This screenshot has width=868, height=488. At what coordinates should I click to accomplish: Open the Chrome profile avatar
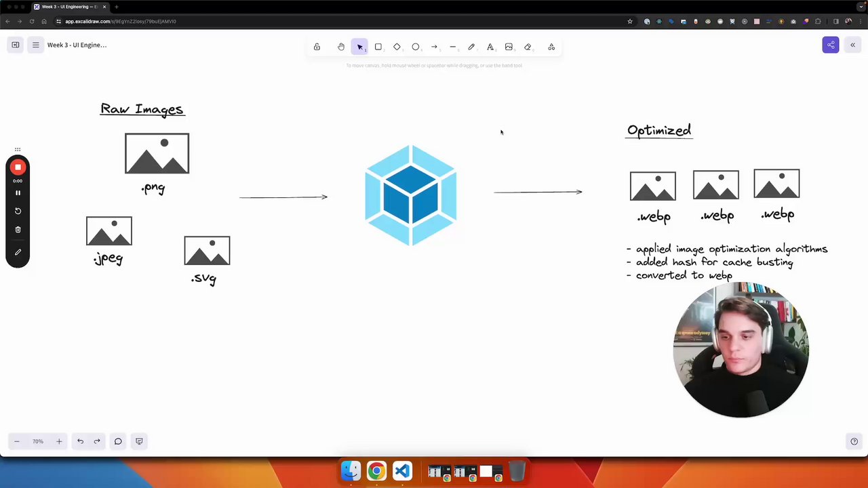(x=848, y=21)
